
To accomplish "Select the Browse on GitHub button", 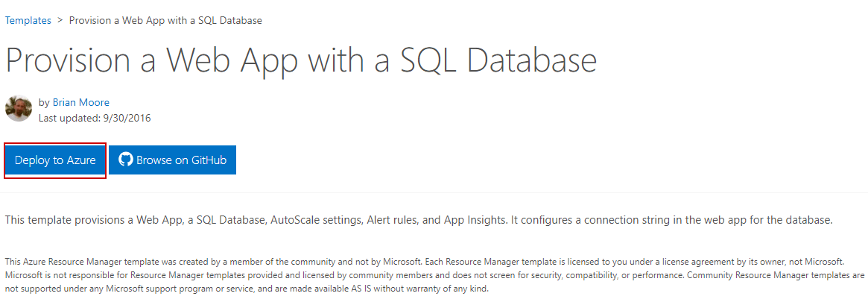I will (x=173, y=160).
